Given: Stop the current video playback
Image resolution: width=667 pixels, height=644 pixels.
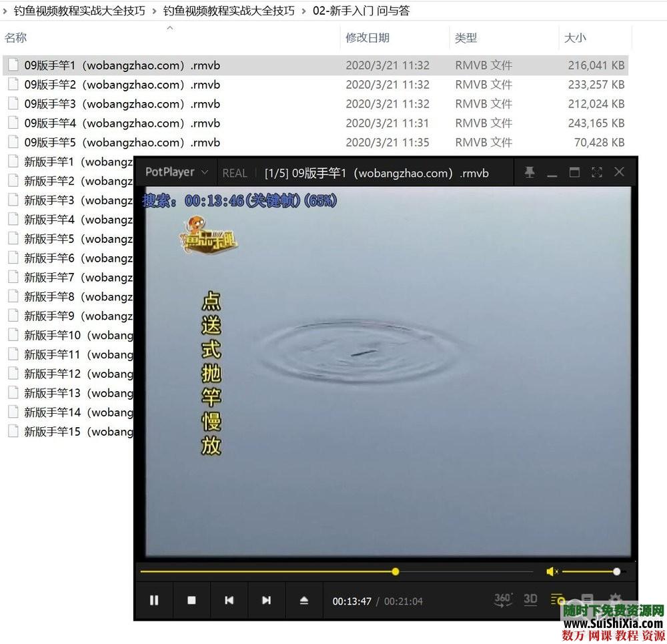Looking at the screenshot, I should [x=191, y=601].
